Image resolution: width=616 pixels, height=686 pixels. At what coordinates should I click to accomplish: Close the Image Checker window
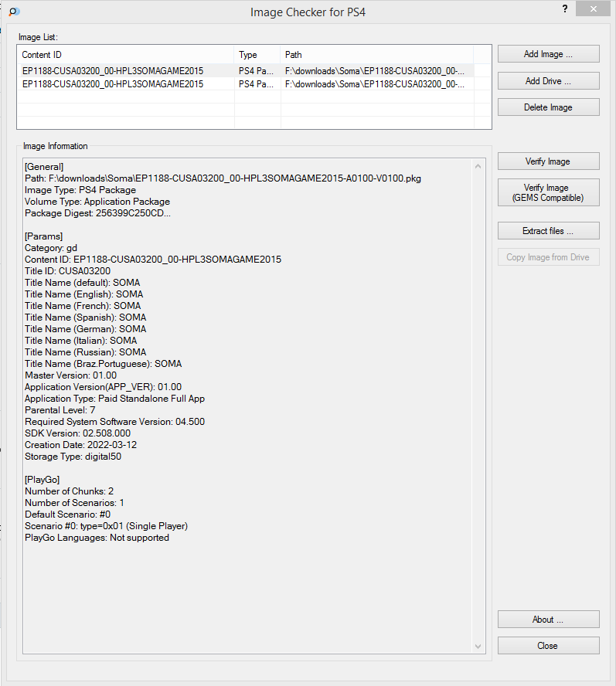[x=593, y=8]
